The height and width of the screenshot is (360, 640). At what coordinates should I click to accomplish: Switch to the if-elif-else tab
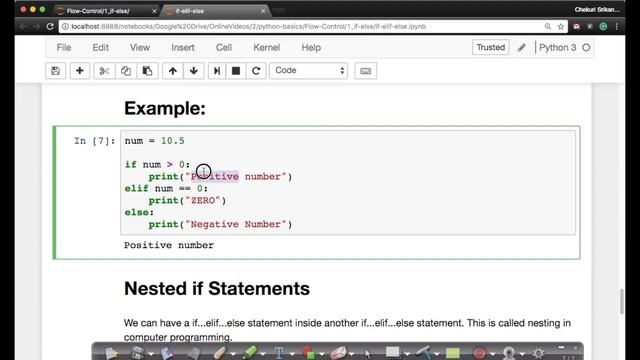click(x=216, y=11)
